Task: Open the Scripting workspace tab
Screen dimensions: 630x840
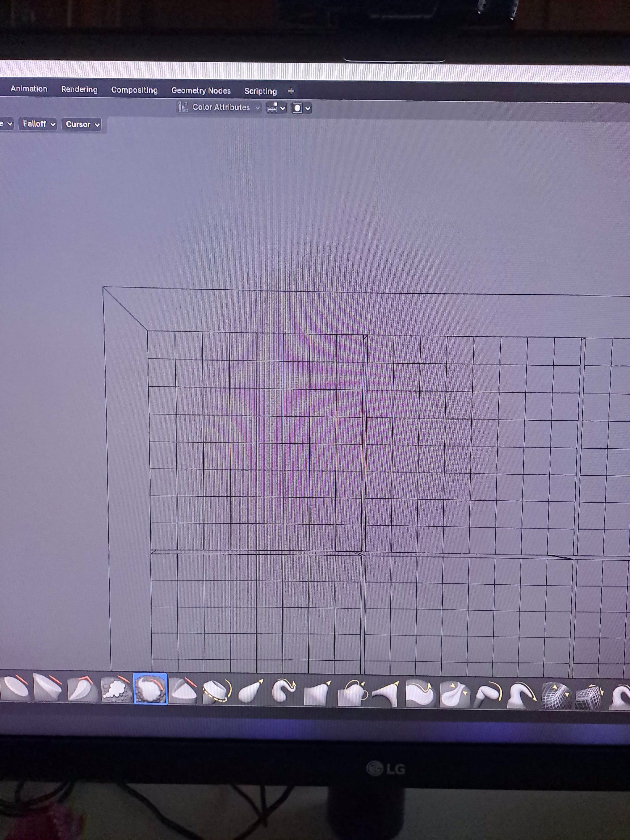Action: (261, 91)
